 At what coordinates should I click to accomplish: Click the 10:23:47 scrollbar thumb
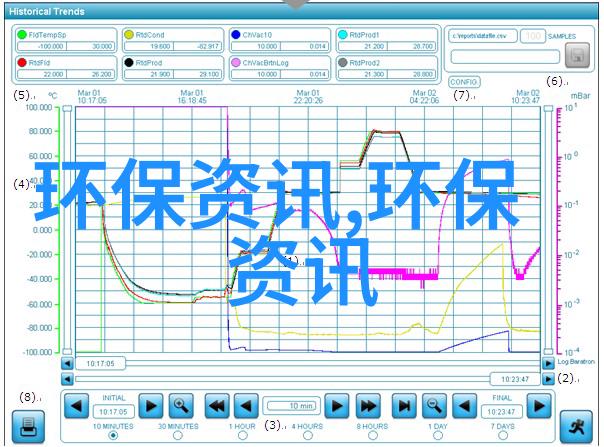pyautogui.click(x=515, y=379)
